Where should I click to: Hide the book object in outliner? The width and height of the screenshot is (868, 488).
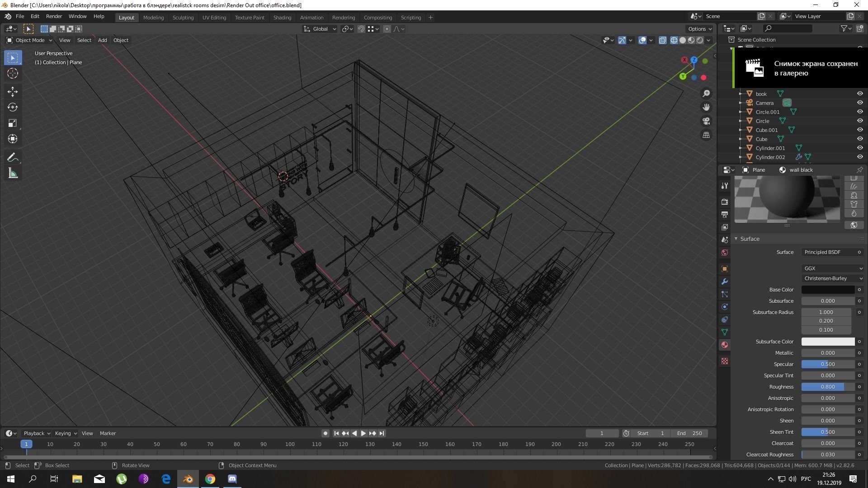pyautogui.click(x=860, y=94)
